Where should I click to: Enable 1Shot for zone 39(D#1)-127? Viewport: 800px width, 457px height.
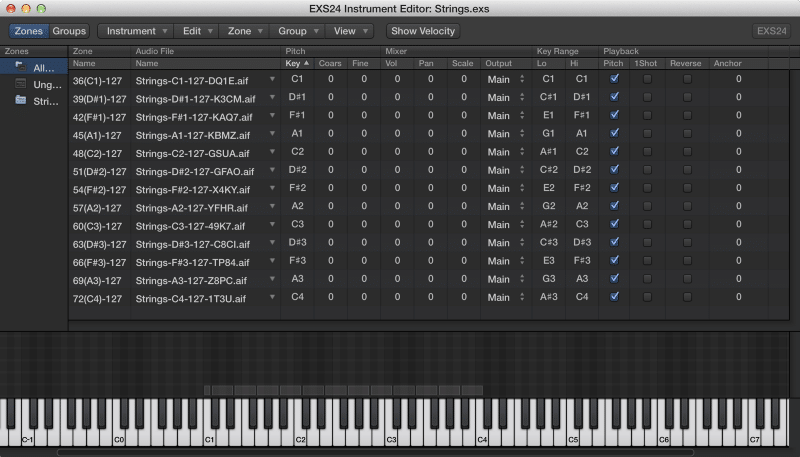coord(647,97)
